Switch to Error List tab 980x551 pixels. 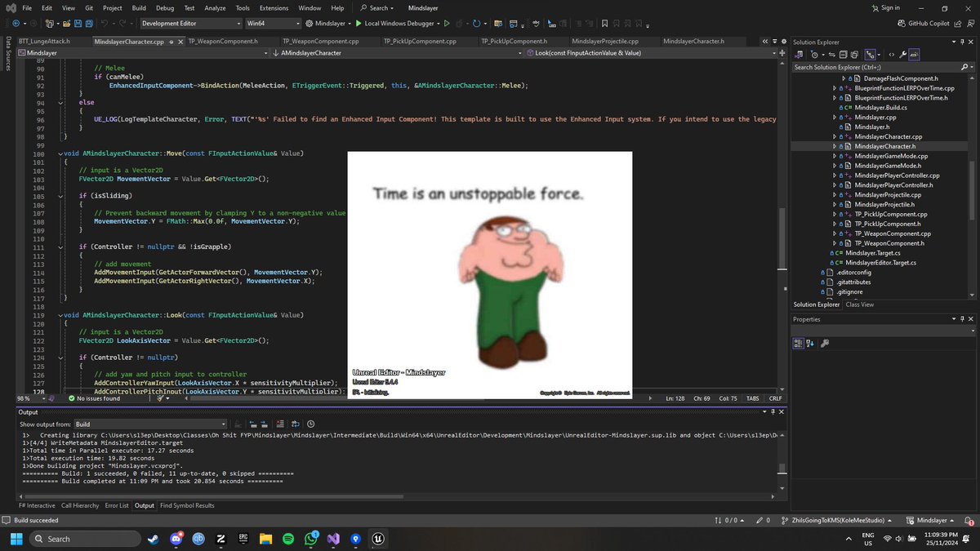(x=117, y=505)
